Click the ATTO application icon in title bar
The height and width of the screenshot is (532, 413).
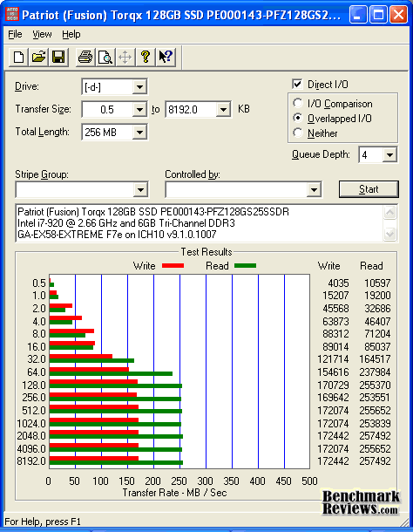click(x=11, y=15)
